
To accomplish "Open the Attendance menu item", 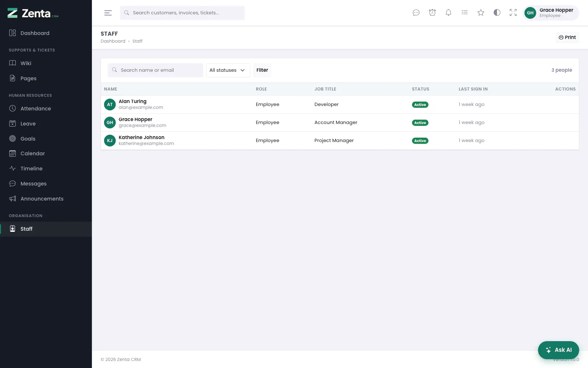I will (46, 109).
